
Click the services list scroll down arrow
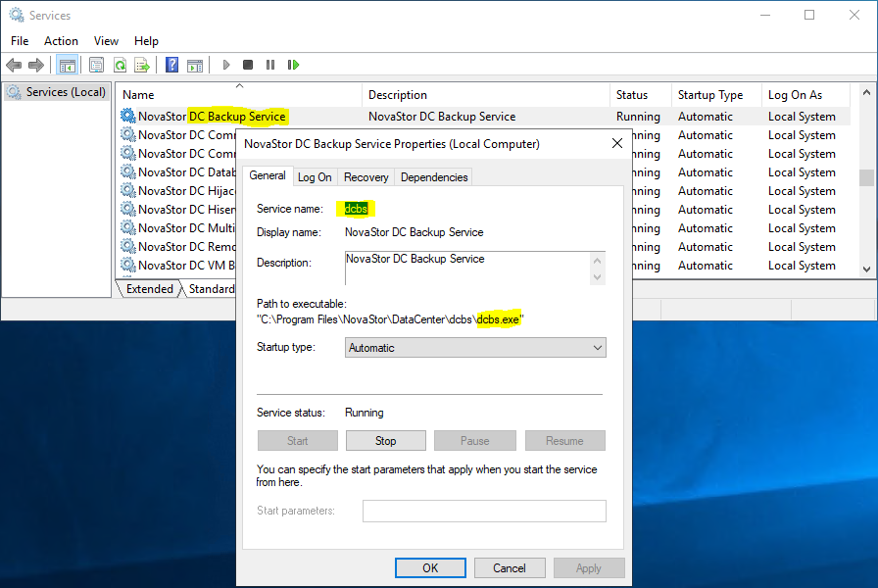tap(866, 269)
